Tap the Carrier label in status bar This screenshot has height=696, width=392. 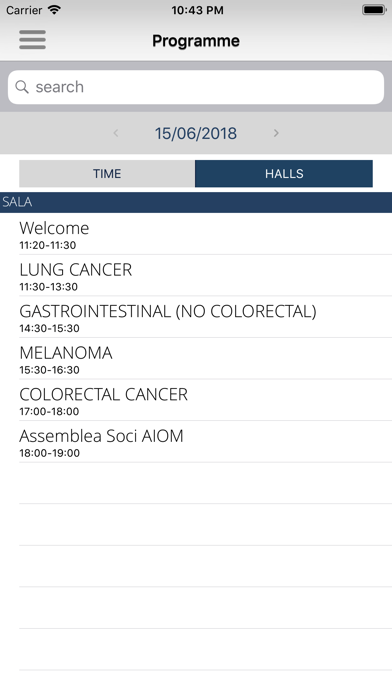pyautogui.click(x=24, y=10)
